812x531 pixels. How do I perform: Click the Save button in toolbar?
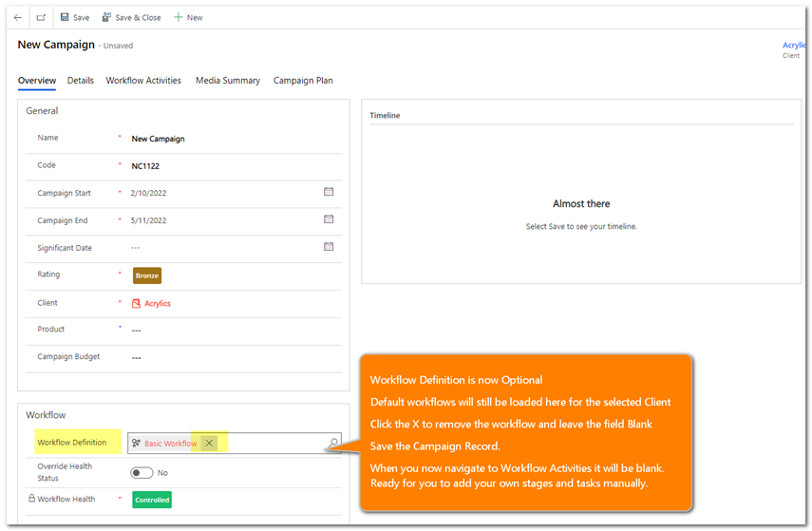click(x=75, y=17)
